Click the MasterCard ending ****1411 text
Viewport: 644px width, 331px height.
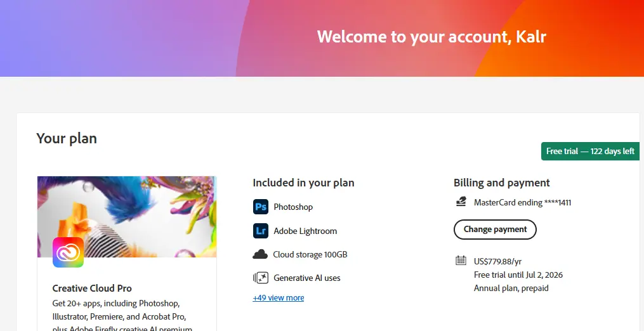522,202
